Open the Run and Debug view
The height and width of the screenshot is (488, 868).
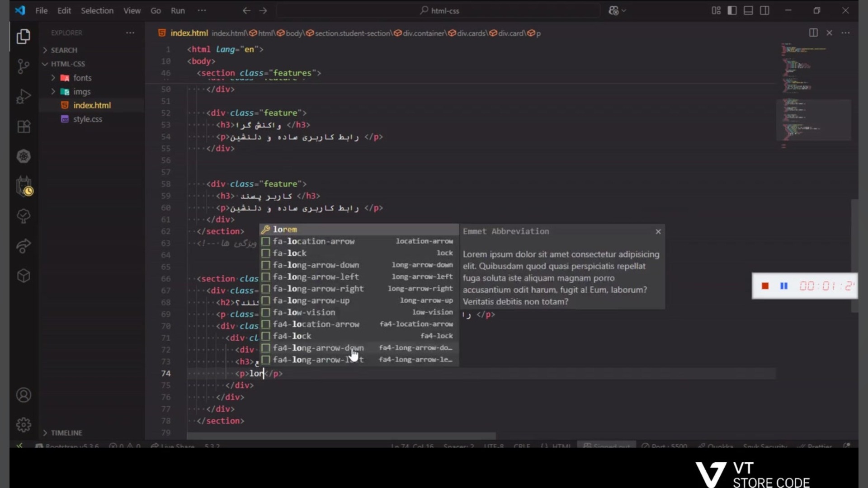pyautogui.click(x=23, y=96)
